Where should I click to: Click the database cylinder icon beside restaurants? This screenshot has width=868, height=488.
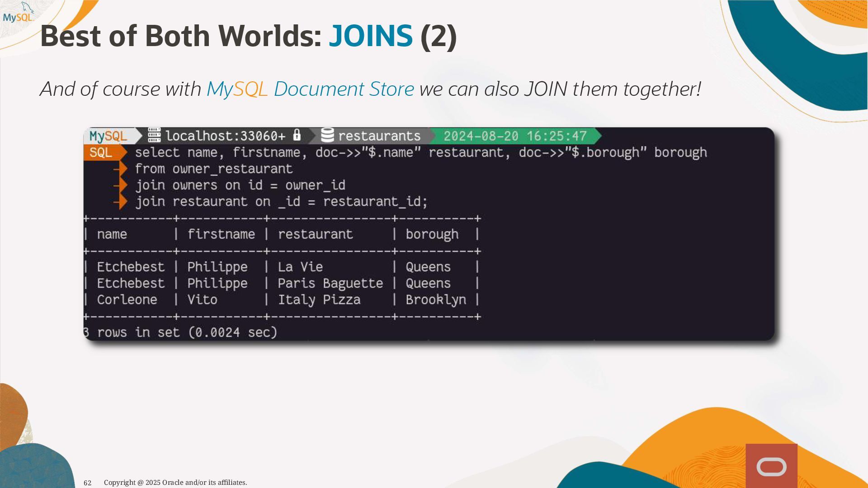(x=327, y=135)
